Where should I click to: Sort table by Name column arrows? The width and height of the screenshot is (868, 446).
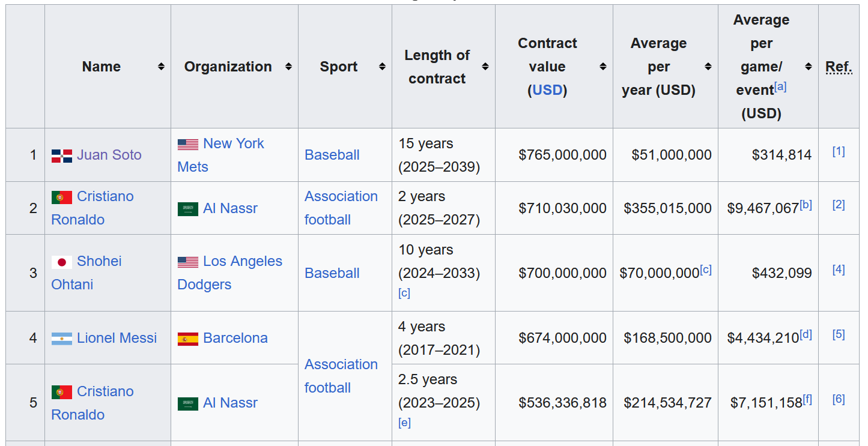click(x=161, y=67)
